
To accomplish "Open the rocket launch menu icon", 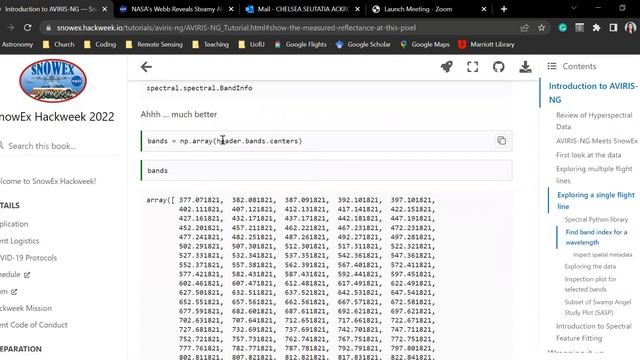I will click(x=447, y=67).
